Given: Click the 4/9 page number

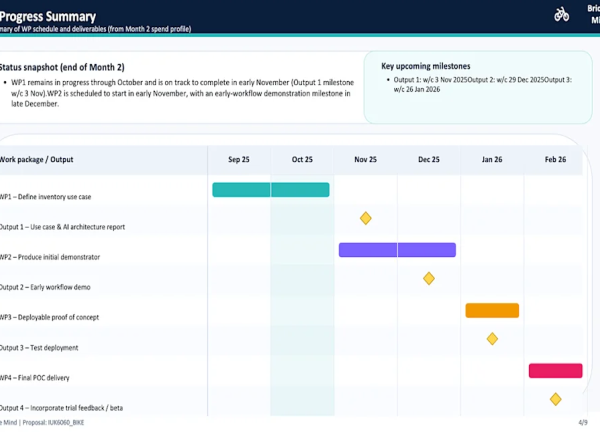Looking at the screenshot, I should point(583,424).
